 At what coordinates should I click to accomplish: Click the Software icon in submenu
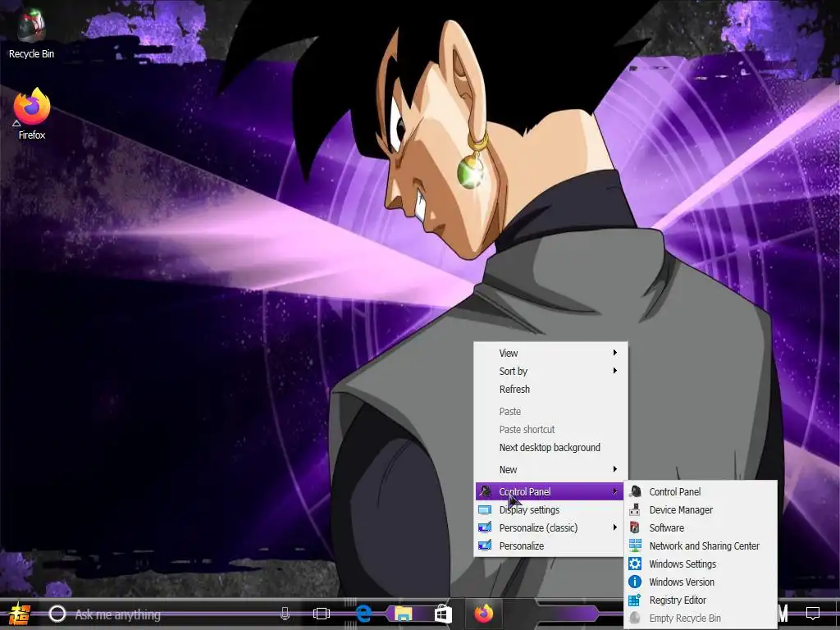tap(635, 527)
